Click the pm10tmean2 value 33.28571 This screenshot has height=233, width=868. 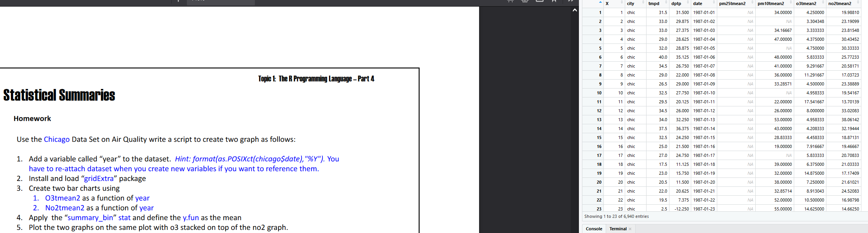tap(783, 84)
